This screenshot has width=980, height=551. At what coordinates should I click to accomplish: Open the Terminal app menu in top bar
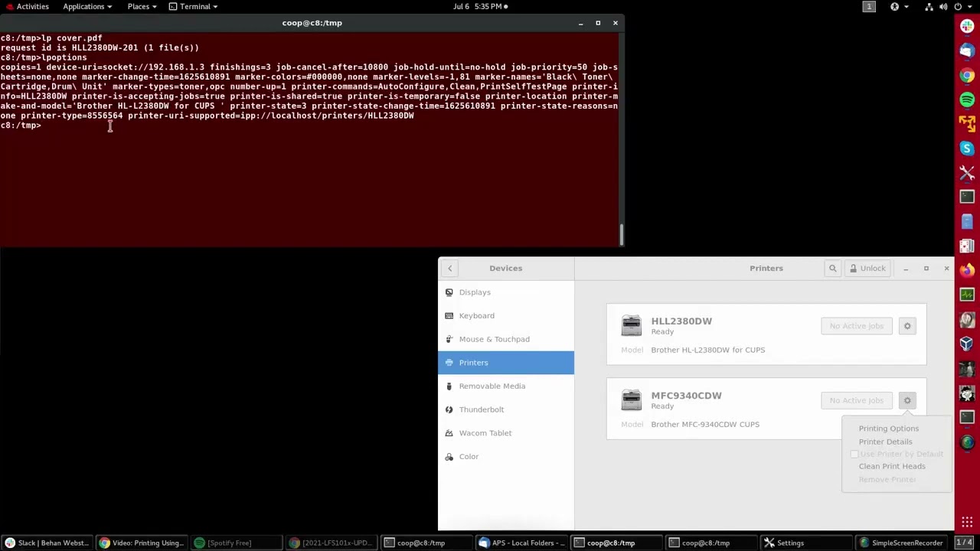(x=194, y=6)
